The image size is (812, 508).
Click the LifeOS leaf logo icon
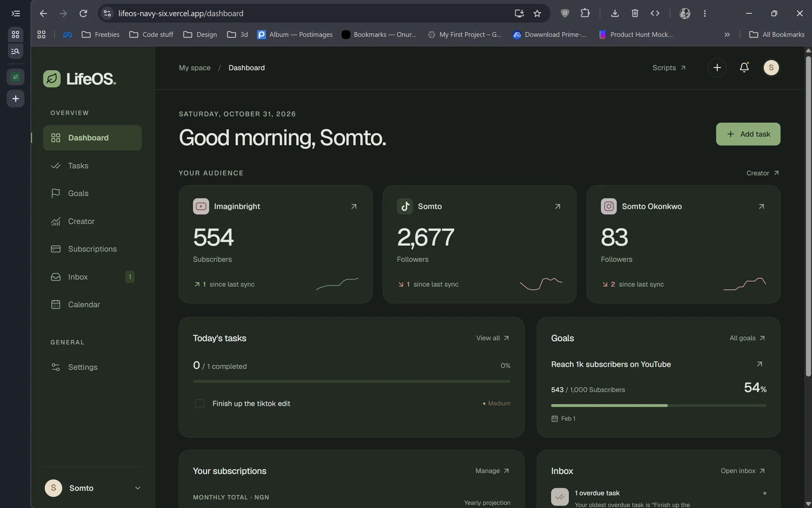[x=52, y=78]
